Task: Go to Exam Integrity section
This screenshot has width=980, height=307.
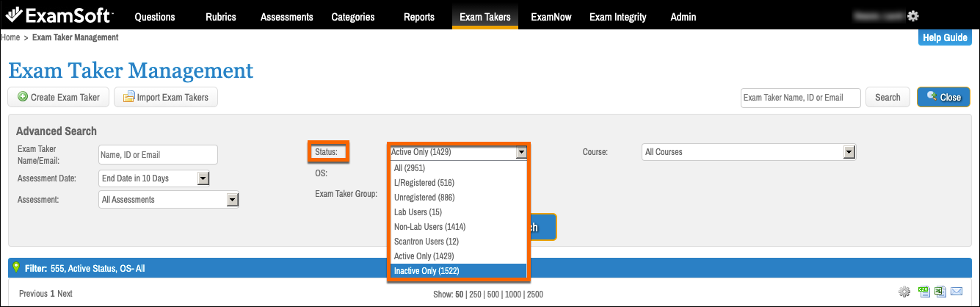Action: point(620,16)
